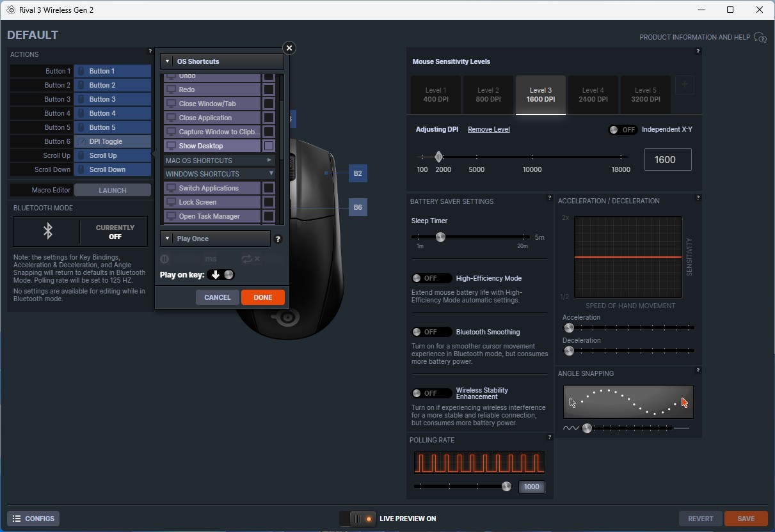Click the Angle Snapping help question mark

[698, 370]
